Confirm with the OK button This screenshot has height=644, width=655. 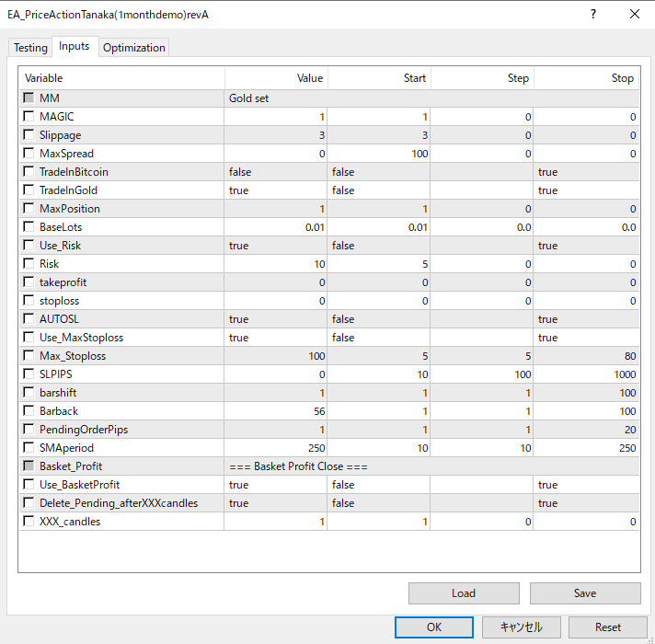434,627
